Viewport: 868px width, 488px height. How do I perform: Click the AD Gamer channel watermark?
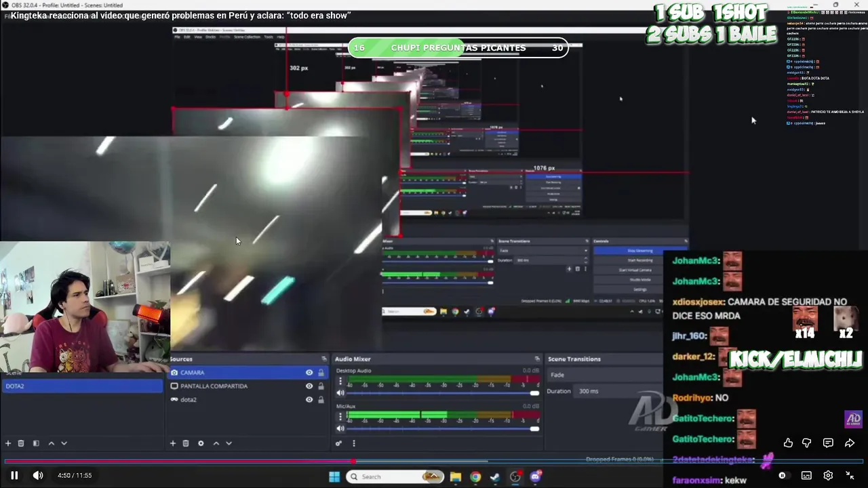tap(853, 420)
